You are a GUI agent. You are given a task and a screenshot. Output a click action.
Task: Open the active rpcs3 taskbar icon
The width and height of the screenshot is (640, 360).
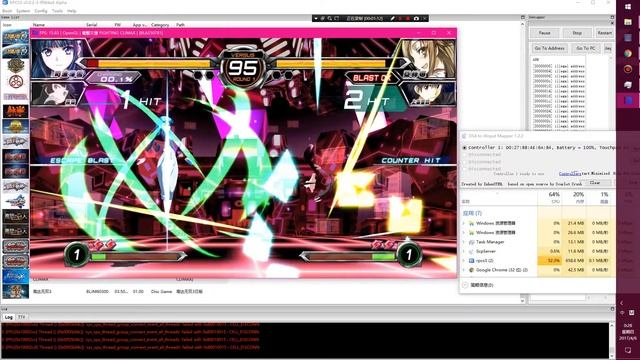pos(628,100)
